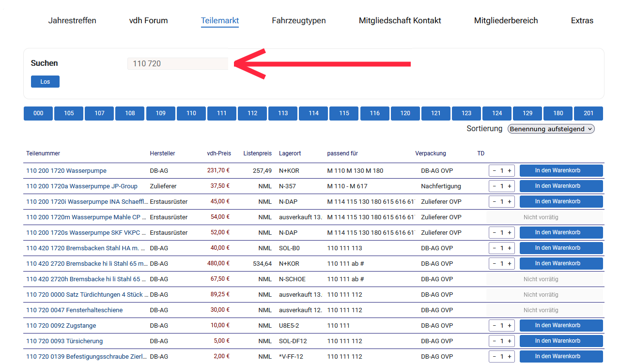Open the Teilemarkt tab

(220, 20)
